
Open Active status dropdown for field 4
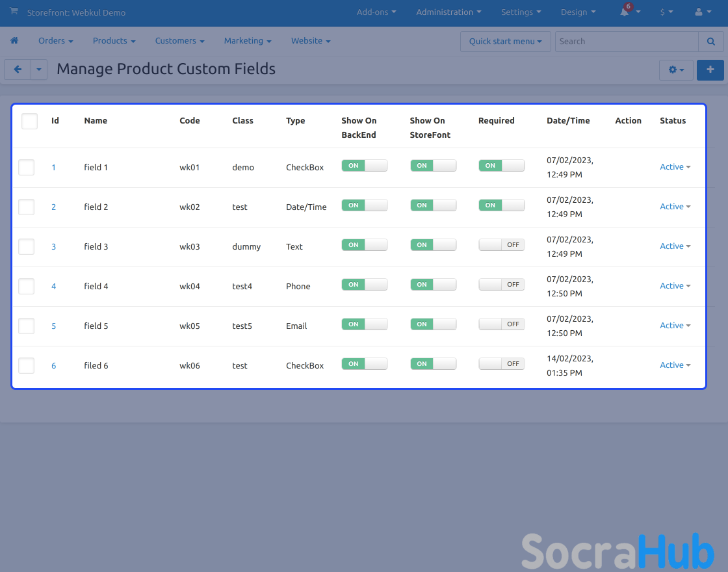point(675,286)
